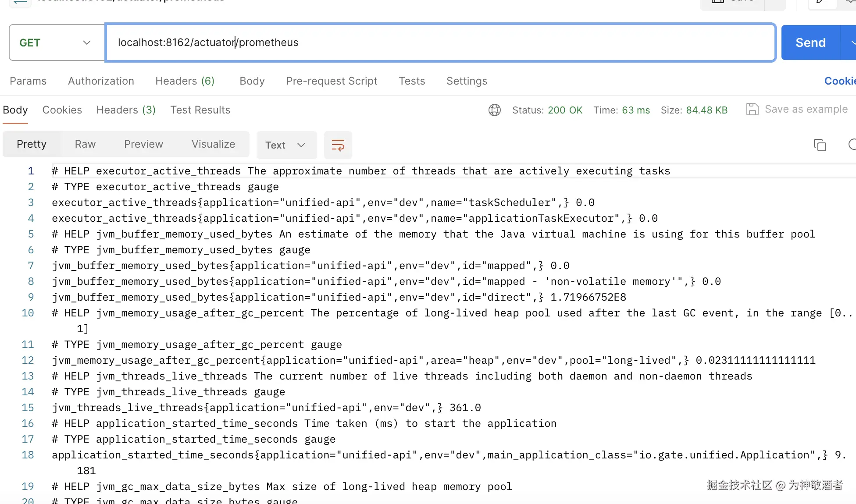Open the Authorization tab
This screenshot has height=504, width=856.
[101, 81]
